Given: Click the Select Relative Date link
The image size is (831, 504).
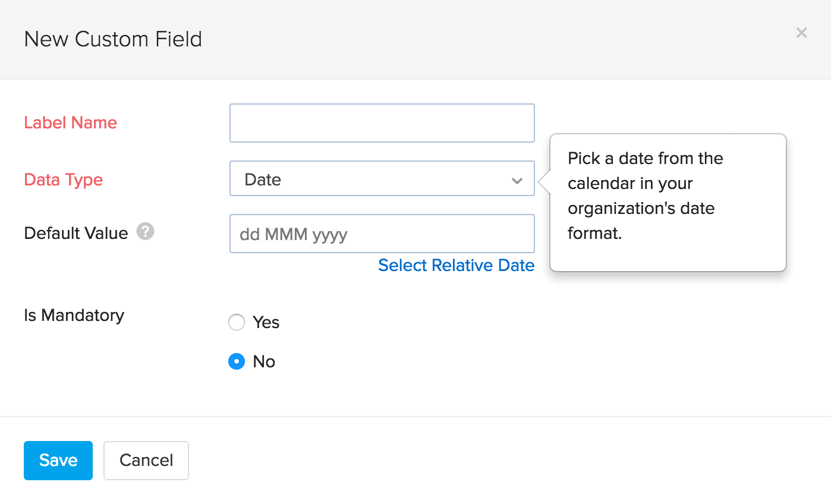Looking at the screenshot, I should pyautogui.click(x=456, y=265).
